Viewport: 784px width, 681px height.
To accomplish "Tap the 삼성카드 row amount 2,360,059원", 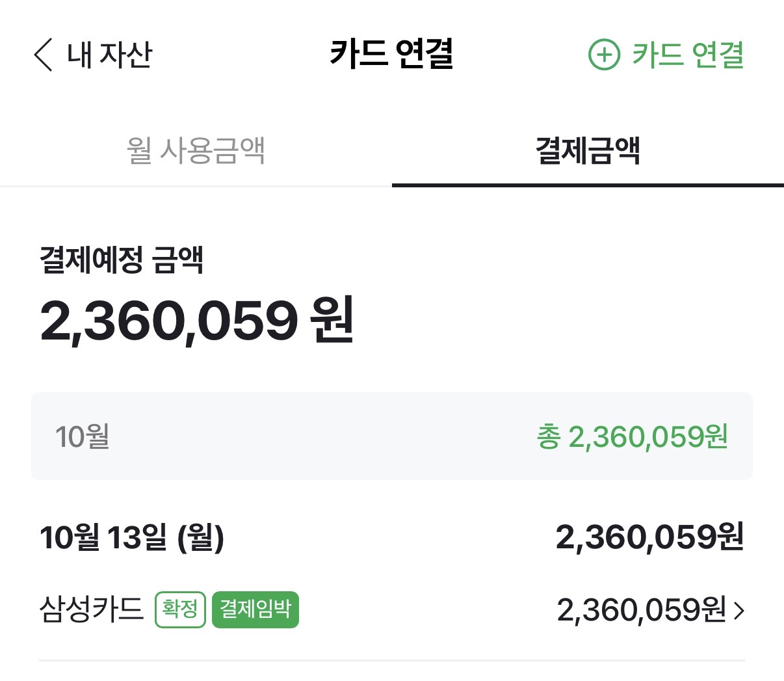I will tap(641, 610).
